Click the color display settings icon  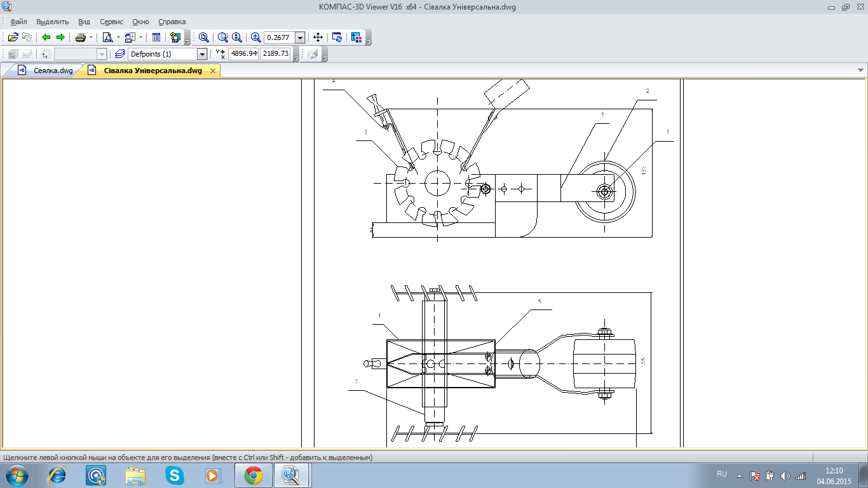click(356, 37)
